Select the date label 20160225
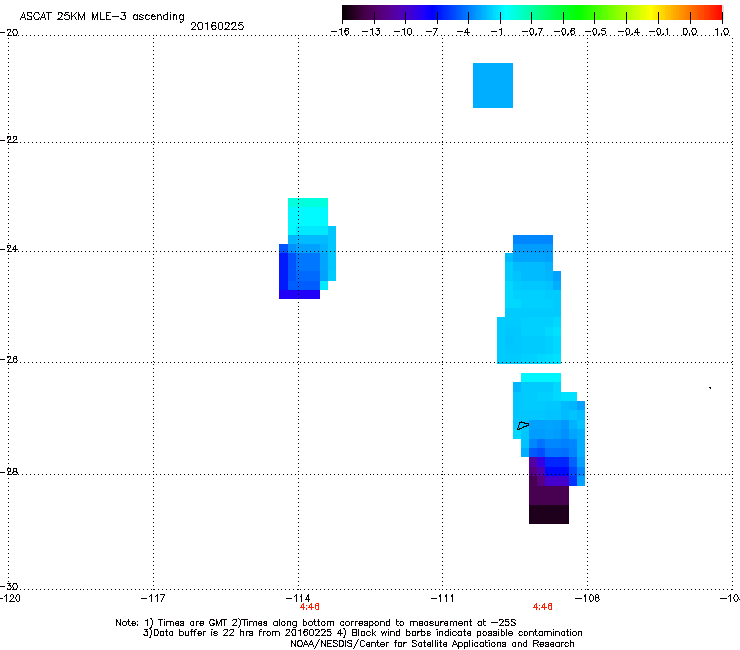The width and height of the screenshot is (740, 650). [x=217, y=26]
